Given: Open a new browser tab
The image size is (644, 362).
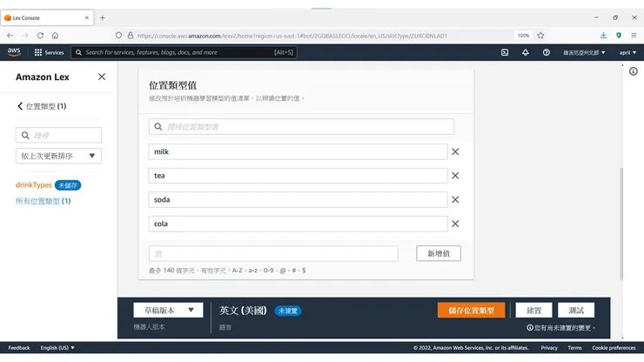Looking at the screenshot, I should 103,17.
